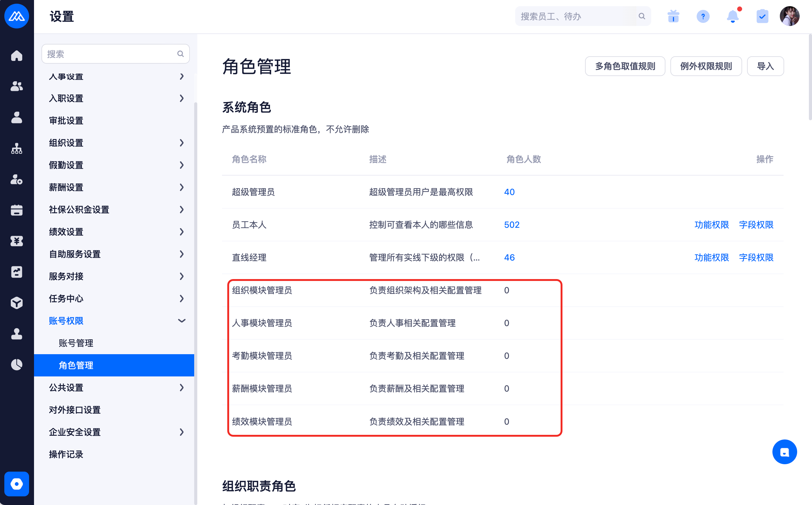Open the help question mark icon
The height and width of the screenshot is (505, 812).
coord(703,16)
